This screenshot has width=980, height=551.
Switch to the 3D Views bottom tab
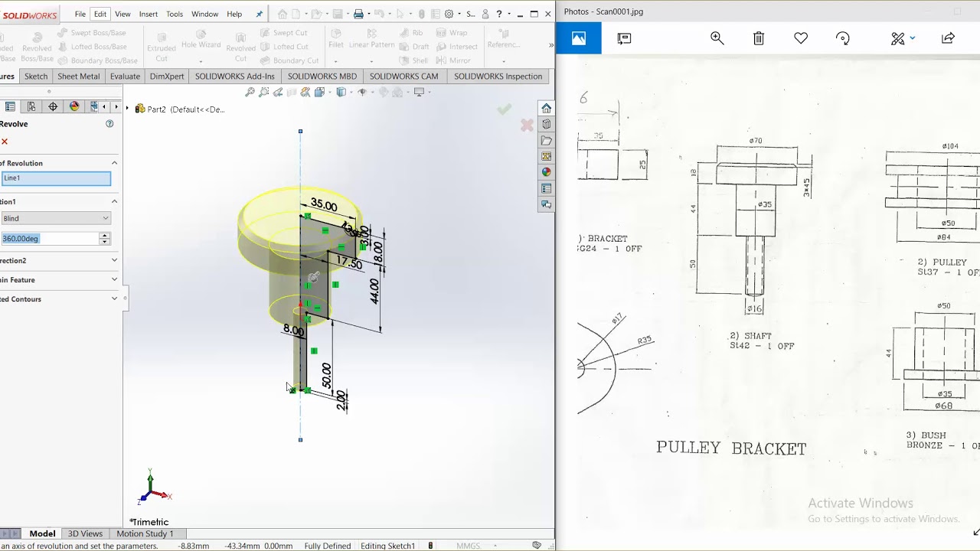85,533
